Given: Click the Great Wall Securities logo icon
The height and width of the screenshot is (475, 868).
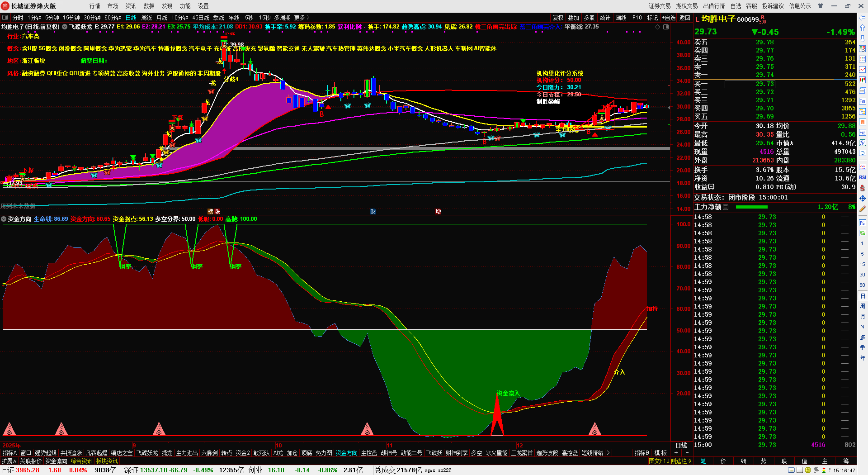Looking at the screenshot, I should [x=5, y=6].
